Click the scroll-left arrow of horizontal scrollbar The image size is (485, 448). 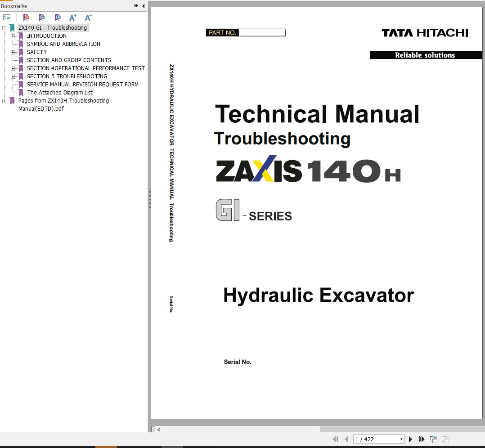159,430
